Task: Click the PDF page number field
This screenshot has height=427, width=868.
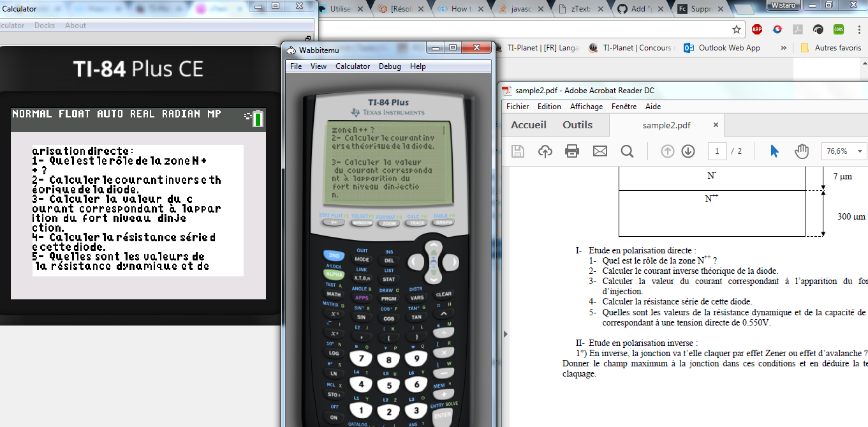Action: click(717, 151)
